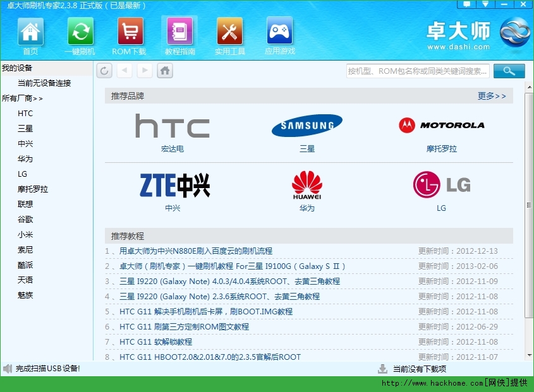Select 酷派 in the sidebar list
Image resolution: width=534 pixels, height=392 pixels.
25,264
